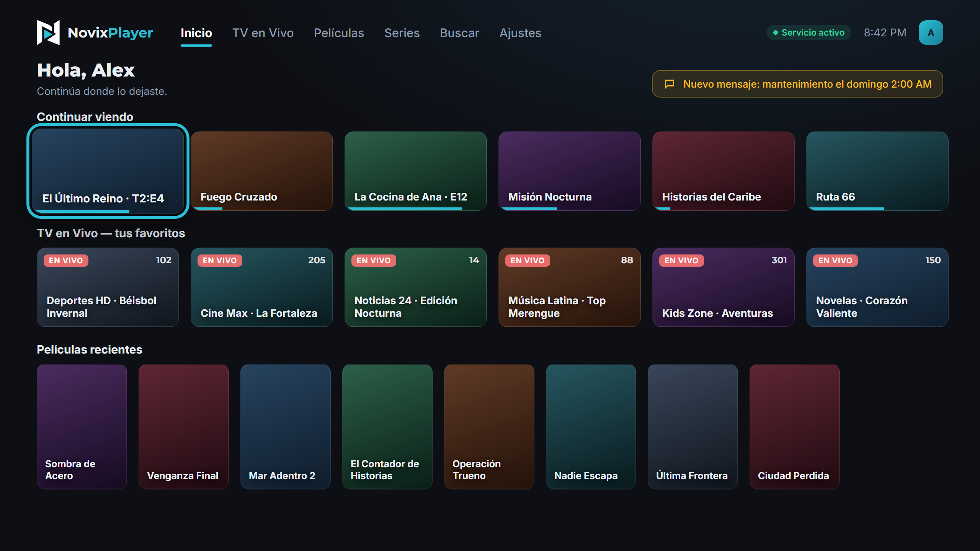Select El Contador de Historias poster

[387, 427]
